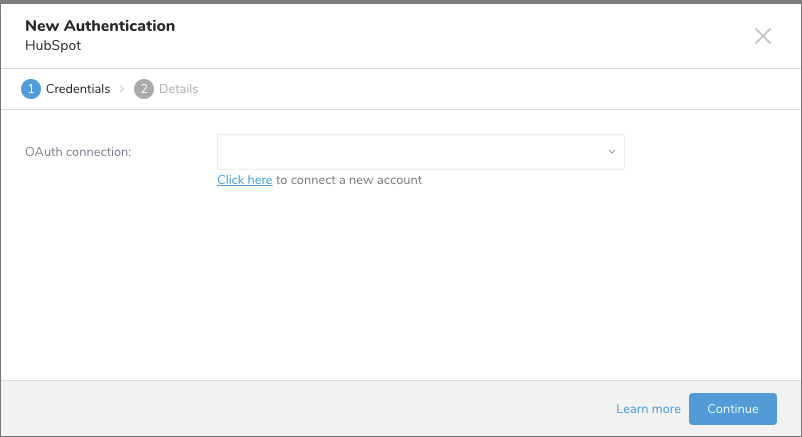Screen dimensions: 802x437
Task: Click the chevron separator between wizard steps
Action: tap(122, 89)
